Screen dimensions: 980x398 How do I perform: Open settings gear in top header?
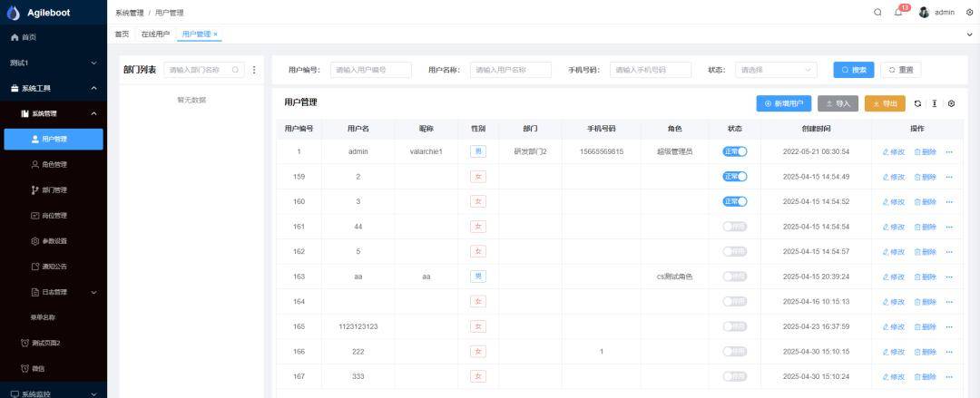(x=969, y=13)
